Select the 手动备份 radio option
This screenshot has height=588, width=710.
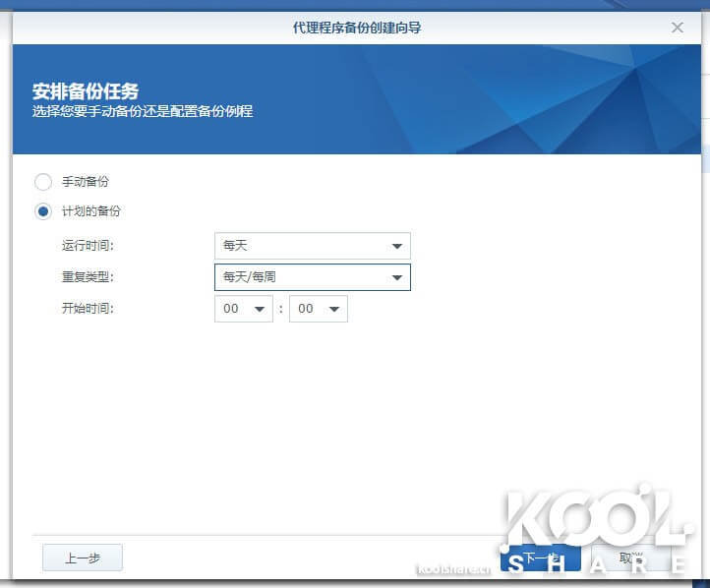[43, 182]
